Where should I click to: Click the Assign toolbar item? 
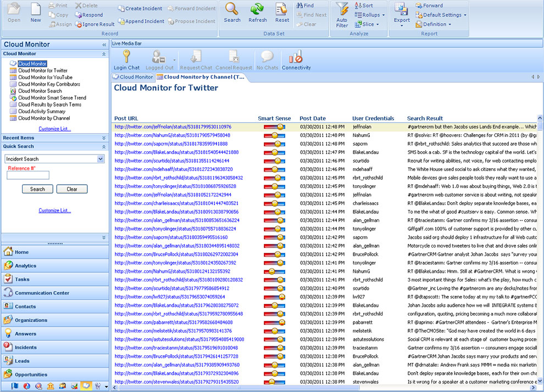point(60,24)
